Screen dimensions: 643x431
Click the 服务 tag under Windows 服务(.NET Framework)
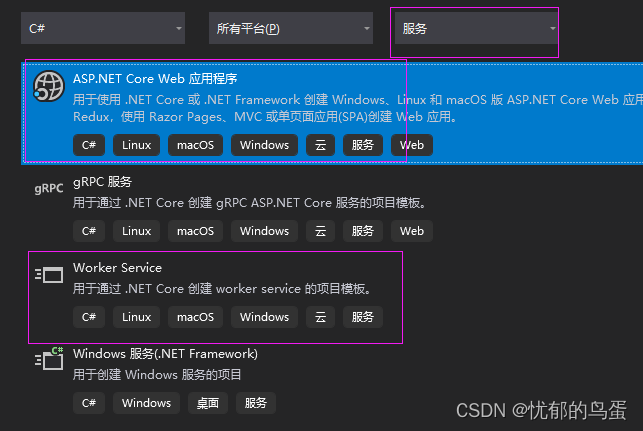point(256,403)
